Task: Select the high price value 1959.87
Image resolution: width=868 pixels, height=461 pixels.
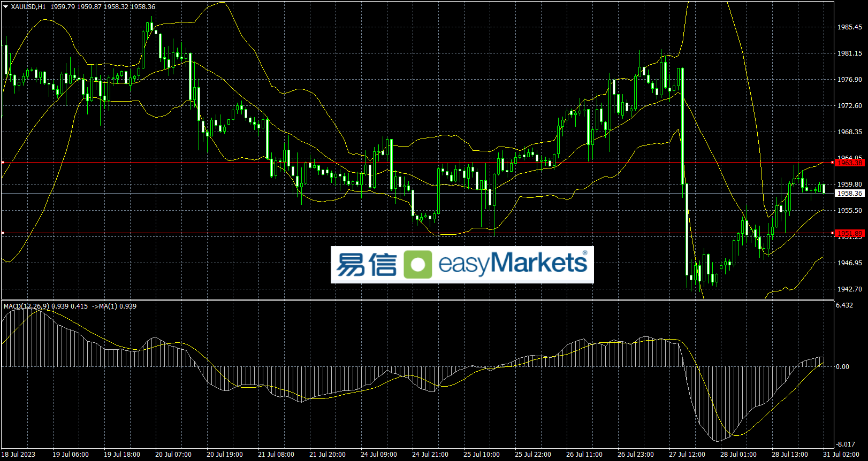Action: tap(89, 7)
